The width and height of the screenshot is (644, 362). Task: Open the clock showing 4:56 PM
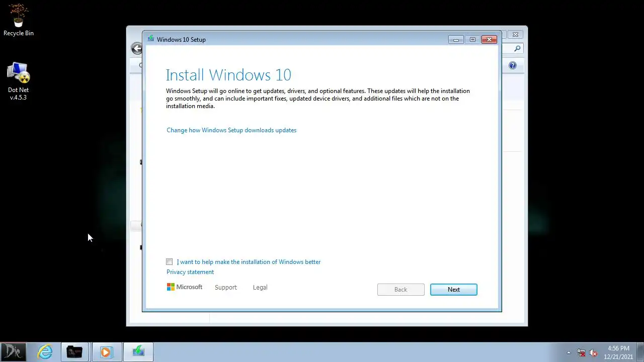pyautogui.click(x=618, y=352)
